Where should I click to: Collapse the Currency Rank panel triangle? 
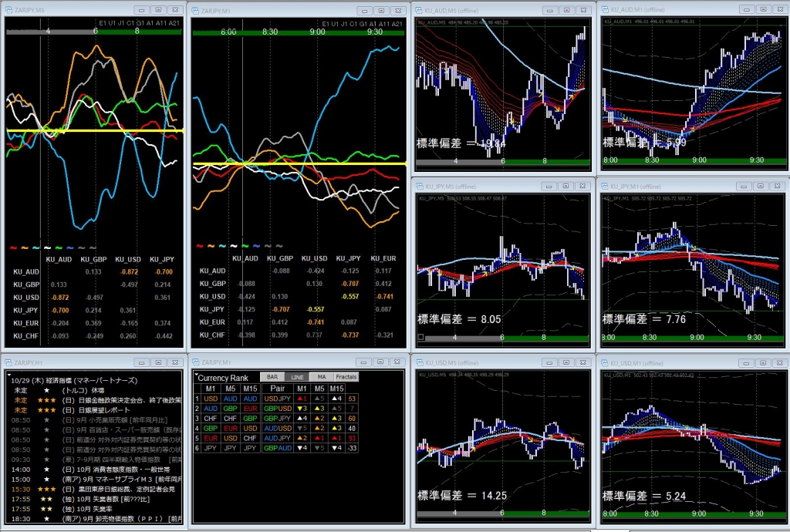point(196,375)
